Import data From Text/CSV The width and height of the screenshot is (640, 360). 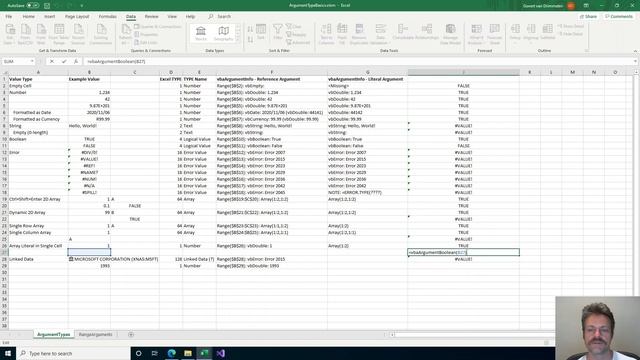point(25,34)
